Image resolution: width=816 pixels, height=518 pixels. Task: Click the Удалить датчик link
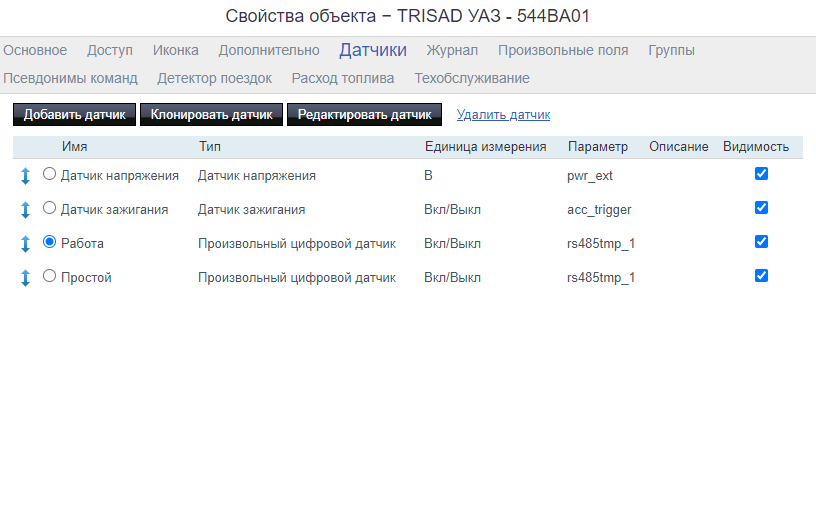tap(503, 115)
